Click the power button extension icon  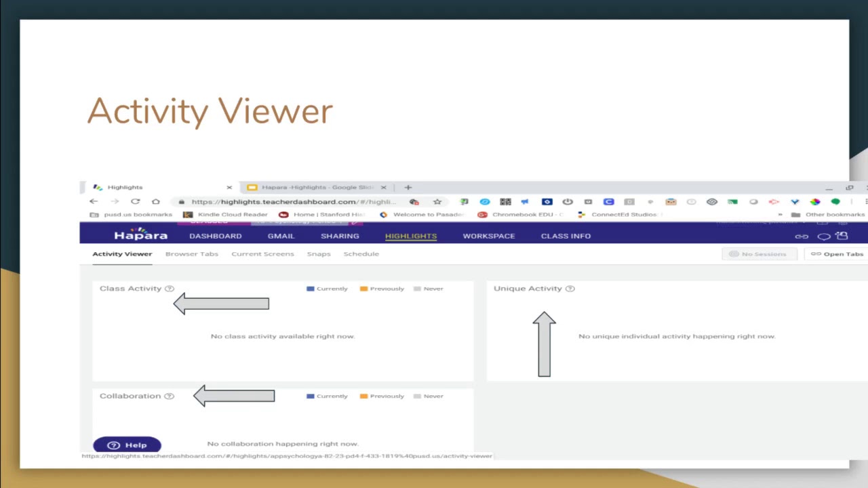tap(568, 201)
